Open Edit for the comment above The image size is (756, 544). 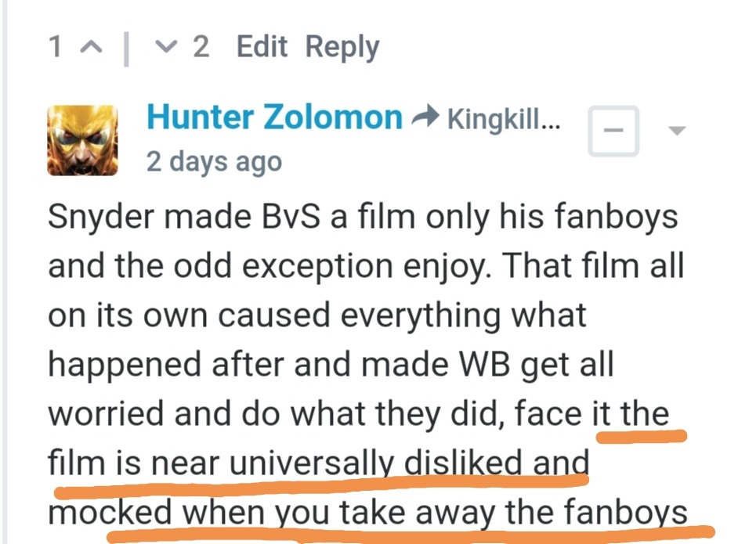(262, 47)
